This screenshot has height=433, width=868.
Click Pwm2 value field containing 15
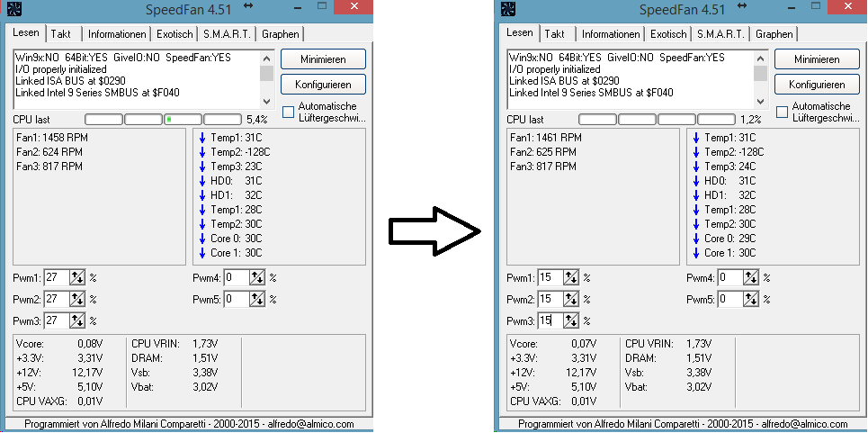pyautogui.click(x=550, y=299)
